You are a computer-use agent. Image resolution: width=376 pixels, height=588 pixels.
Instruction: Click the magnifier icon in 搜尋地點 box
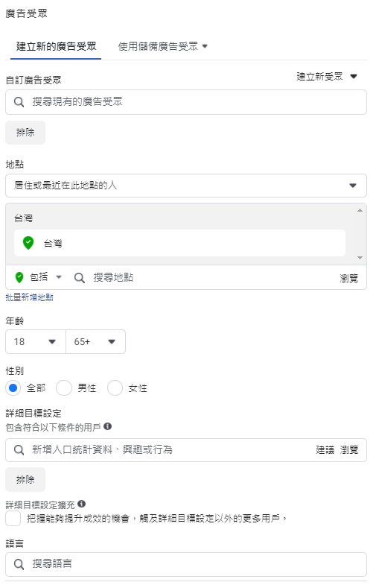(x=79, y=278)
